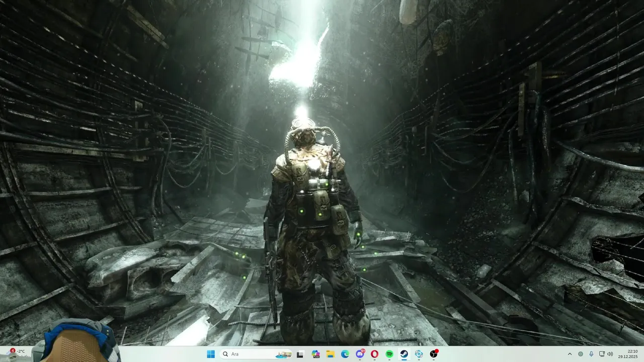Image resolution: width=644 pixels, height=362 pixels.
Task: Click the Ara search box on taskbar
Action: pos(257,354)
